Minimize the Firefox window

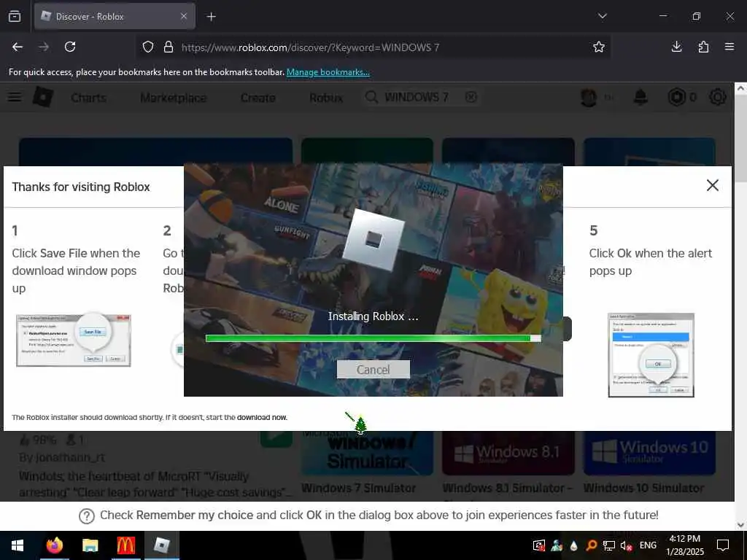pos(663,16)
